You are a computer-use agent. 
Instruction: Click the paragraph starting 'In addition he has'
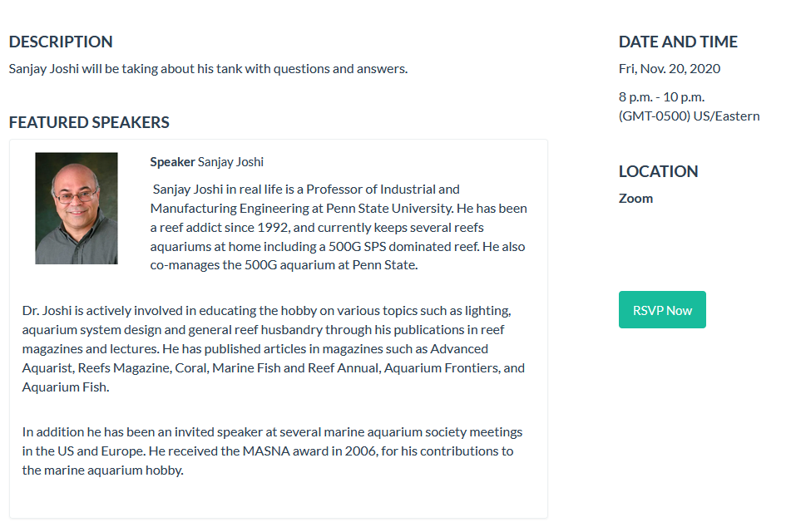tap(272, 451)
